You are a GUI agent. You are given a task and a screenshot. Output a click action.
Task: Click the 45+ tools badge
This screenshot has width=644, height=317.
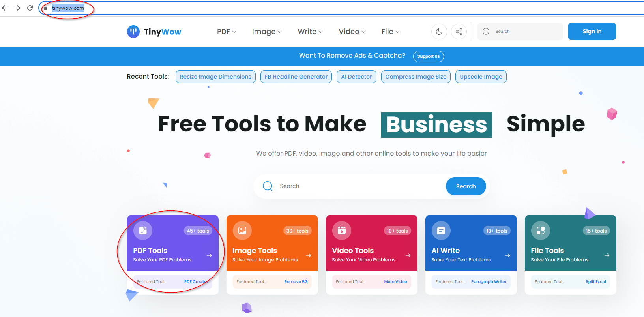(198, 231)
